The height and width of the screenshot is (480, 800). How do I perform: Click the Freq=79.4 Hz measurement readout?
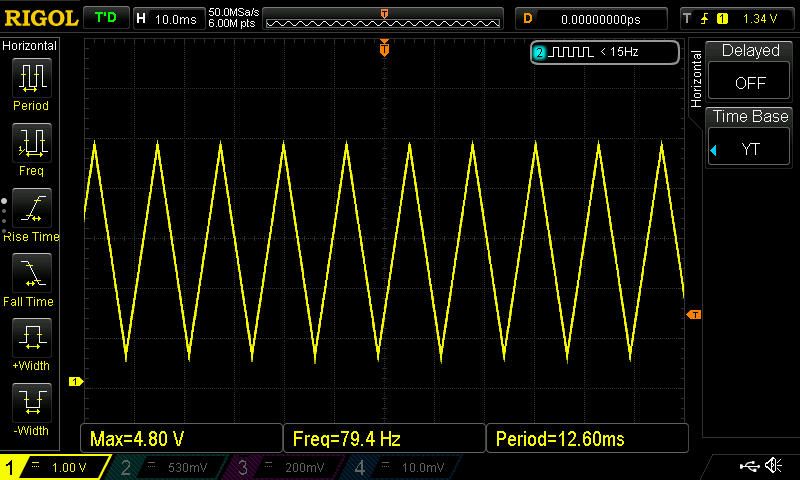click(383, 438)
